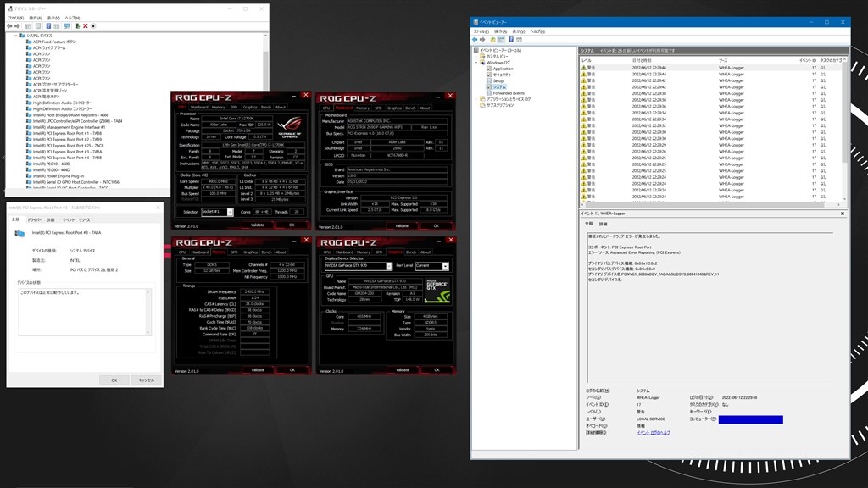Click the red X uninstall device icon

(86, 26)
